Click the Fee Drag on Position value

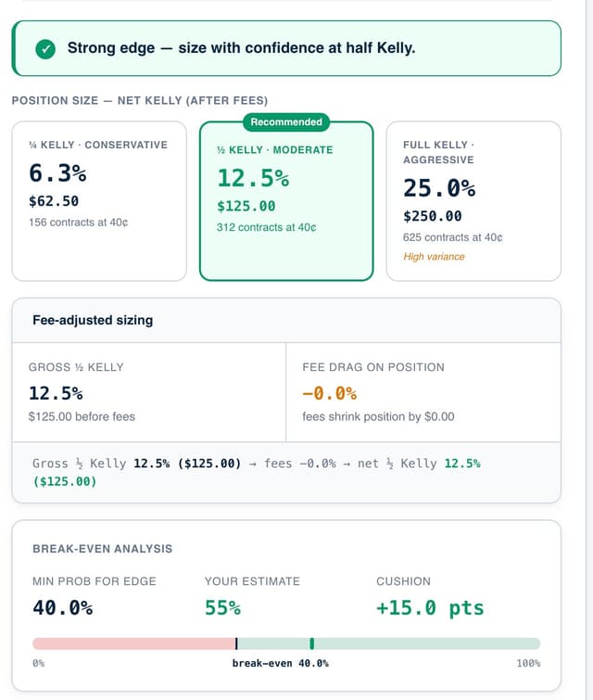click(329, 393)
